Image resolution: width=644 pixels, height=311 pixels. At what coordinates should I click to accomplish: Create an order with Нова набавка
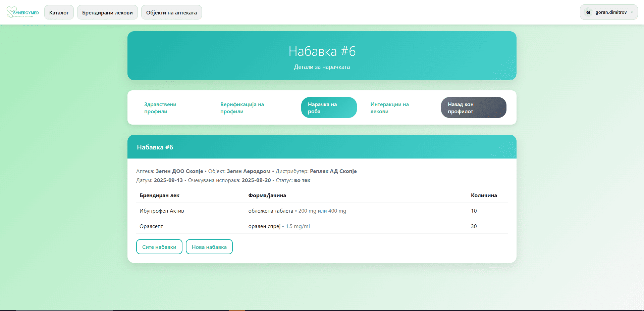pos(209,247)
